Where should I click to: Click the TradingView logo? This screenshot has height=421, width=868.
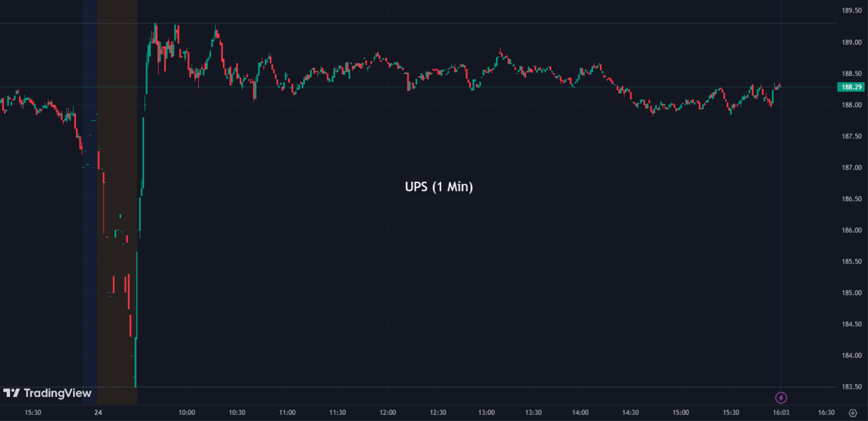click(x=47, y=393)
